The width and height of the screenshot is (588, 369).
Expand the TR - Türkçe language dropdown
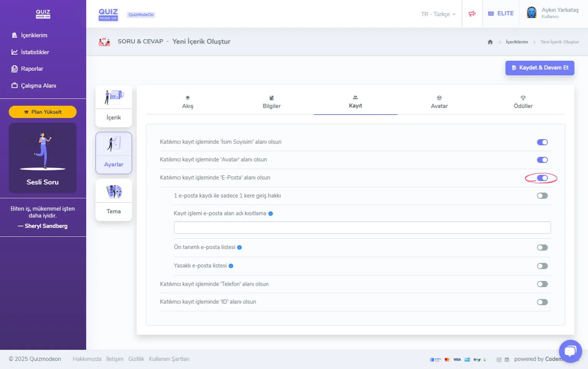click(x=438, y=14)
